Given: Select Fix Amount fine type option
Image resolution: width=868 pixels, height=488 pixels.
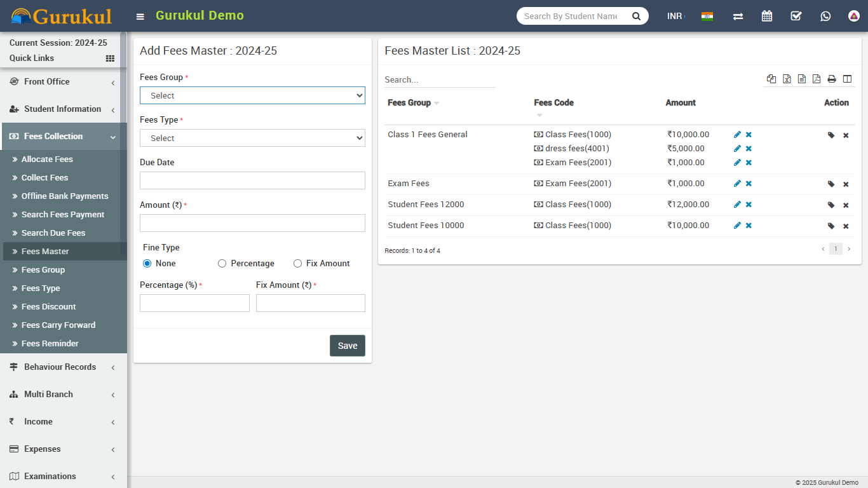Looking at the screenshot, I should [x=297, y=263].
